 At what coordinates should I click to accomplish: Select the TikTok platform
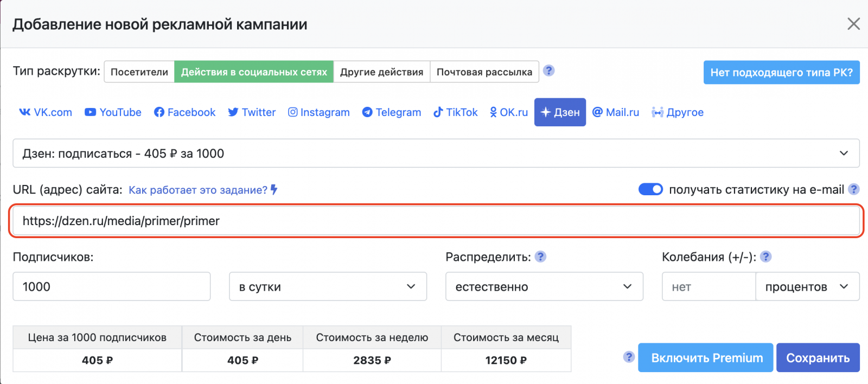click(455, 112)
